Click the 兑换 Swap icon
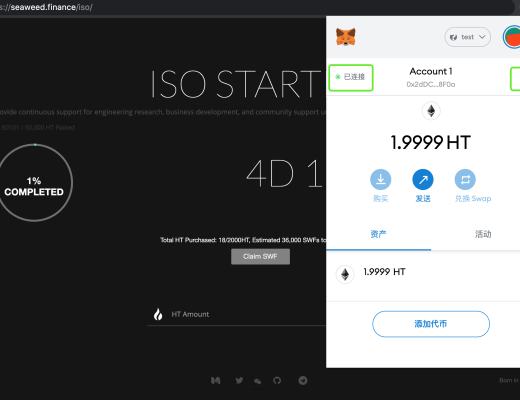Screen dimensions: 520x400 point(465,179)
